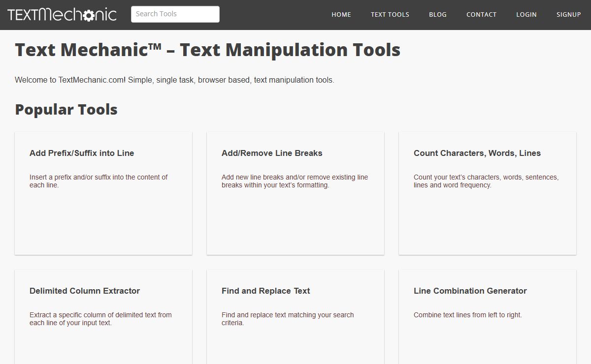
Task: Open Add/Remove Line Breaks tool
Action: coord(272,153)
